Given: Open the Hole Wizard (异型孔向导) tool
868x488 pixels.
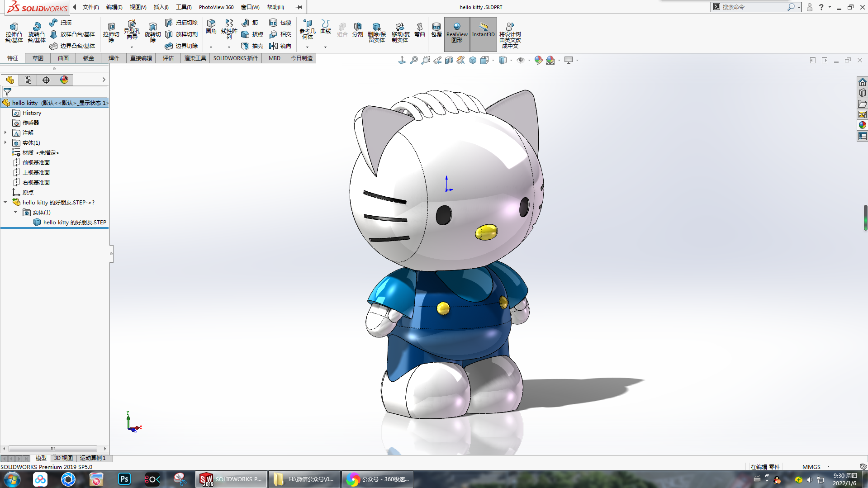Looking at the screenshot, I should [x=132, y=30].
